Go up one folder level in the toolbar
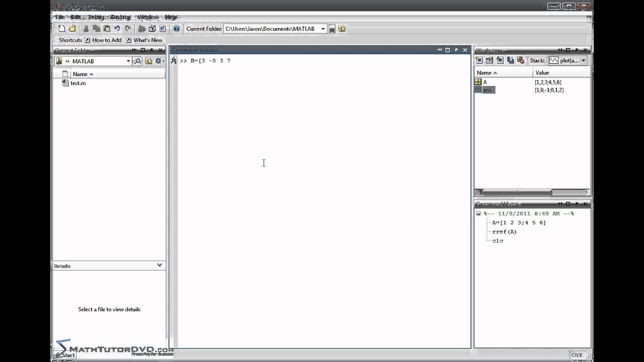Screen dimensions: 644x362 tap(342, 29)
